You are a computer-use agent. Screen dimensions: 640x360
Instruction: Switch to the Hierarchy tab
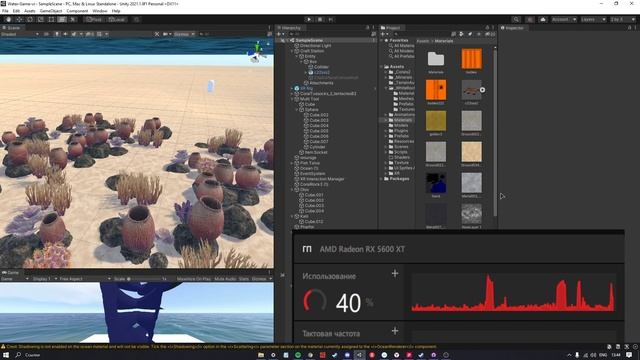[x=291, y=28]
